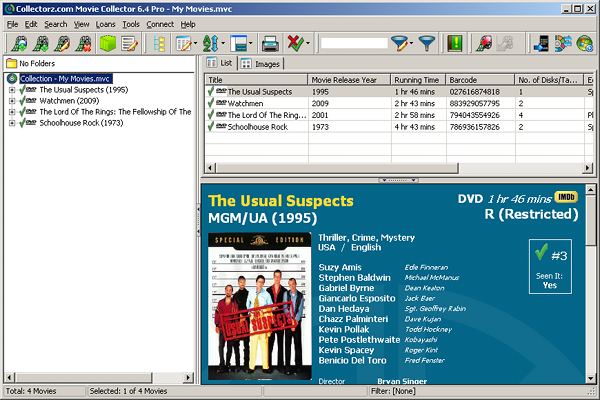
Task: Open the Tools menu
Action: tap(131, 24)
